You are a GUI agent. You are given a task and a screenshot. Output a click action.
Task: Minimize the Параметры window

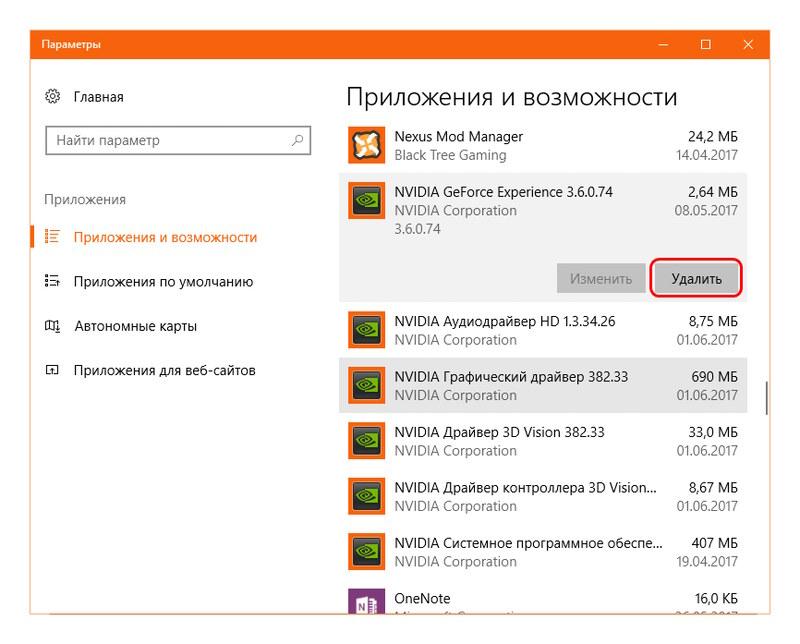pyautogui.click(x=663, y=44)
